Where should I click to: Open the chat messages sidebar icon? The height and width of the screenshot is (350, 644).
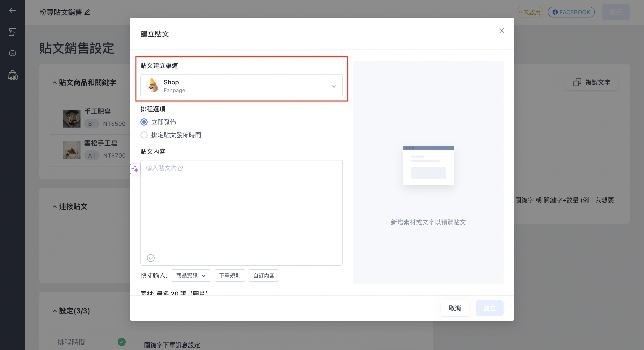pos(13,53)
